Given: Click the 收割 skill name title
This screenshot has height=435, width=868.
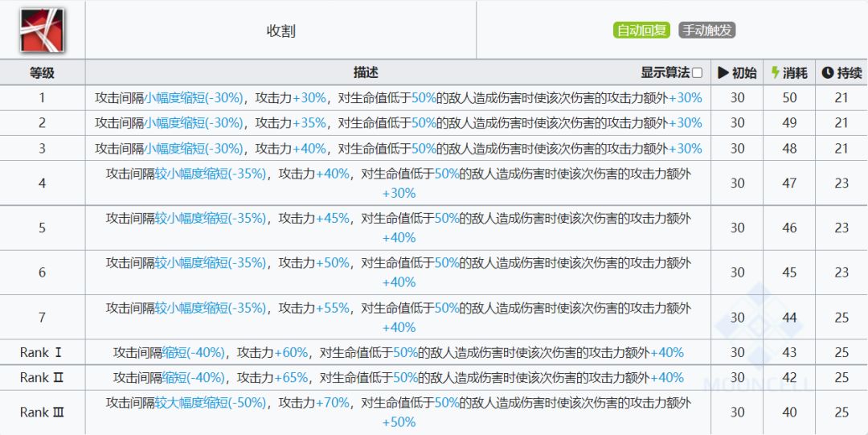Looking at the screenshot, I should 280,31.
